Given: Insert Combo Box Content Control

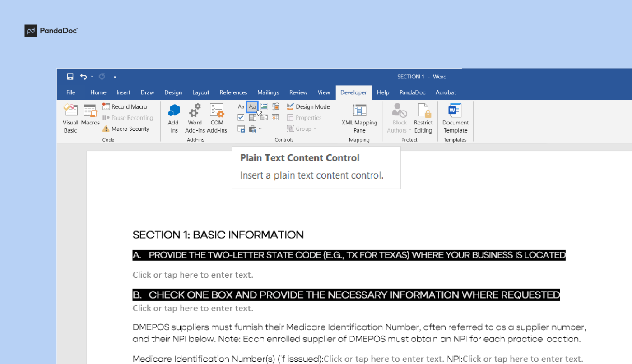Looking at the screenshot, I should coord(252,118).
